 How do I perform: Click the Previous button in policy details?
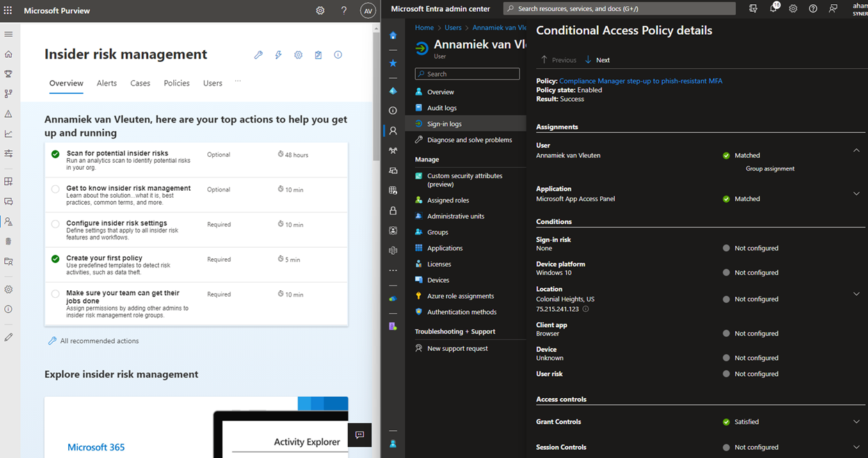558,60
